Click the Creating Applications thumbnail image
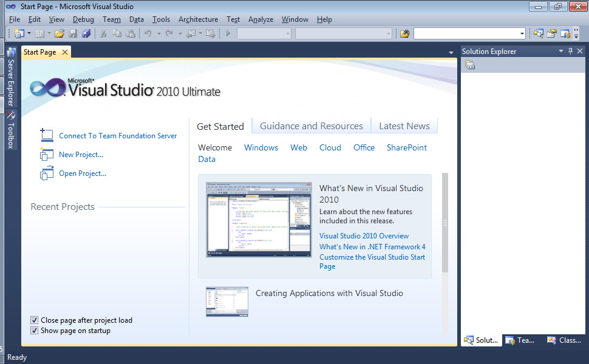 [x=227, y=302]
